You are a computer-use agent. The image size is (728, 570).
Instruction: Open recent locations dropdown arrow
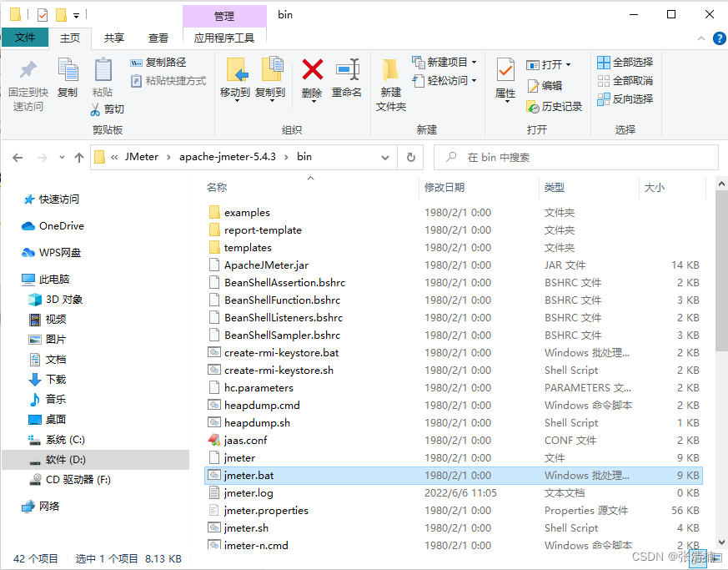tap(62, 158)
